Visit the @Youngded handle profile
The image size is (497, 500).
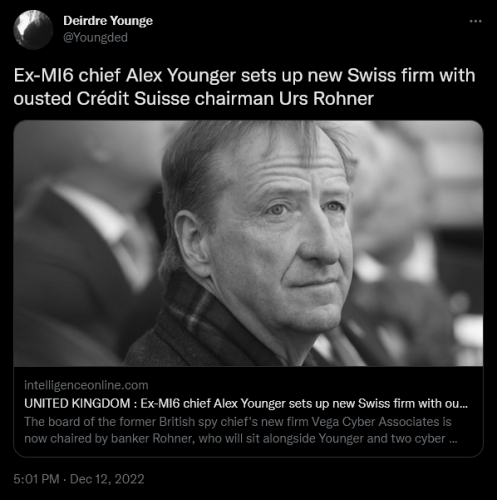[95, 38]
